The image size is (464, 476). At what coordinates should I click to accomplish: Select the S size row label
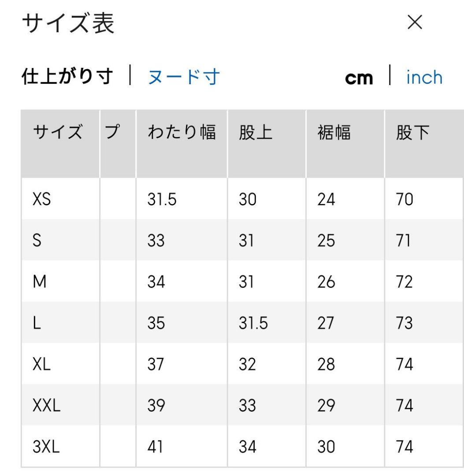(37, 241)
